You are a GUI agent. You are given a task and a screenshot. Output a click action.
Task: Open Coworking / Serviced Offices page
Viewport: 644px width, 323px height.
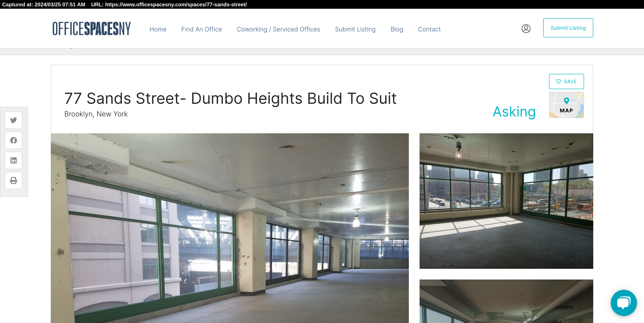tap(278, 29)
